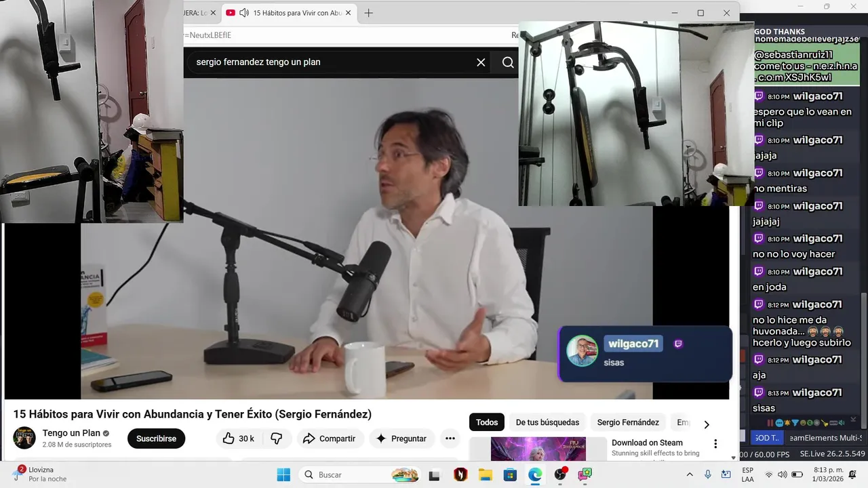The image size is (868, 488).
Task: Click the YouTube search magnifier button
Action: (508, 62)
